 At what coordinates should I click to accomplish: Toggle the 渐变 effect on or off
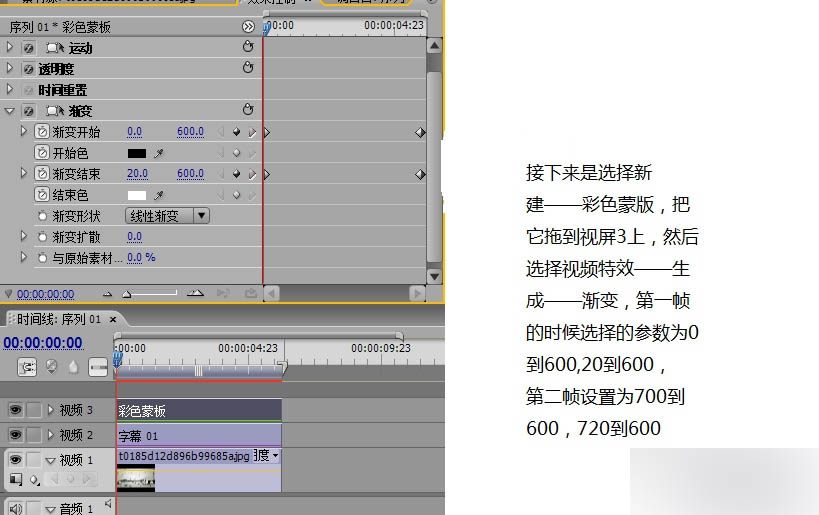(x=29, y=111)
